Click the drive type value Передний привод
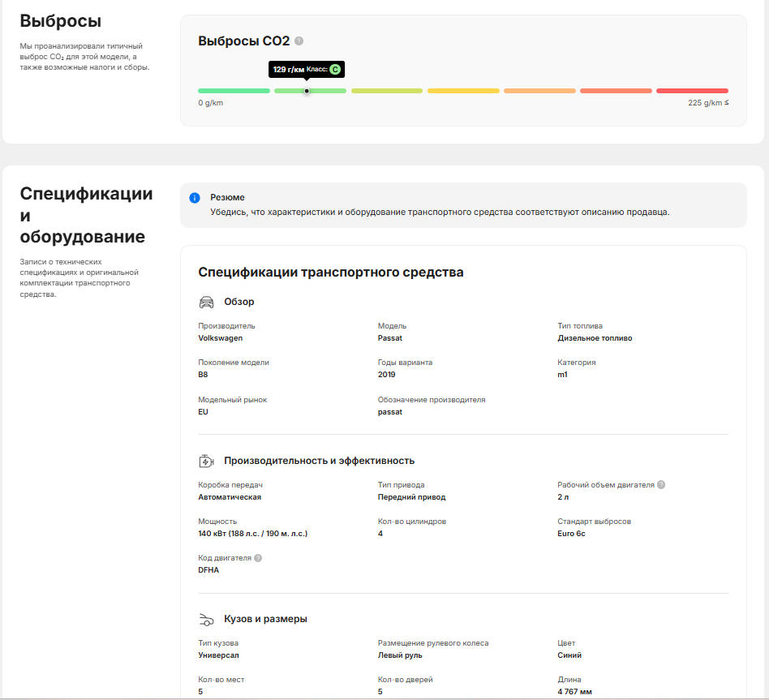This screenshot has width=769, height=700. point(411,497)
